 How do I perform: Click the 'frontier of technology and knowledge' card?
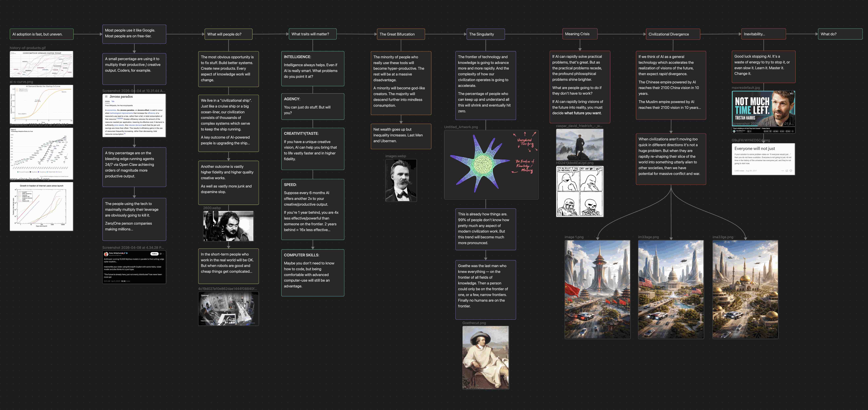click(x=486, y=85)
